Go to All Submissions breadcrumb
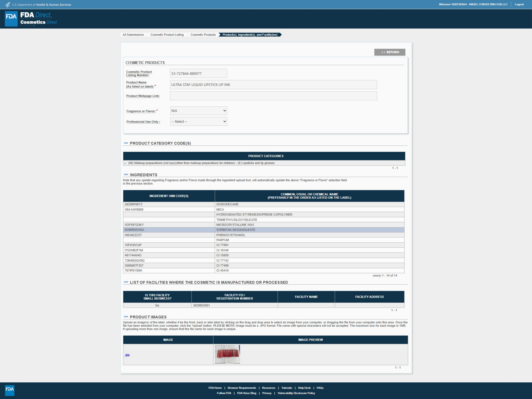The height and width of the screenshot is (399, 532). click(133, 35)
